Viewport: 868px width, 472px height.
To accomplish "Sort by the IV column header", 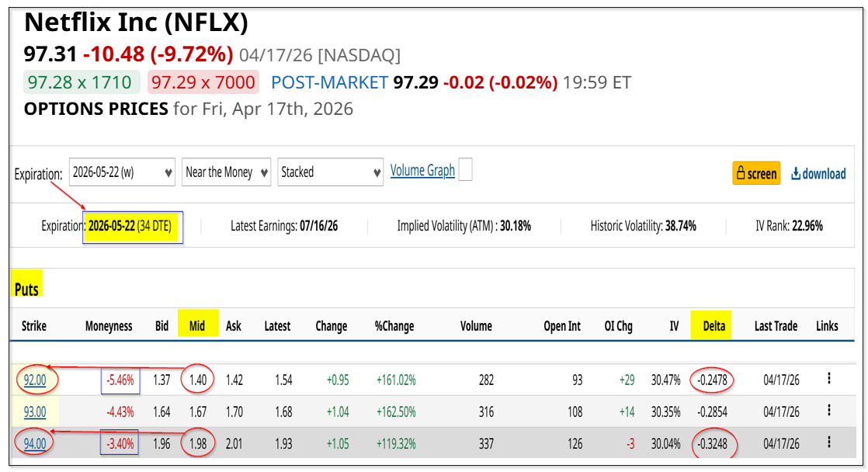I will pyautogui.click(x=674, y=326).
